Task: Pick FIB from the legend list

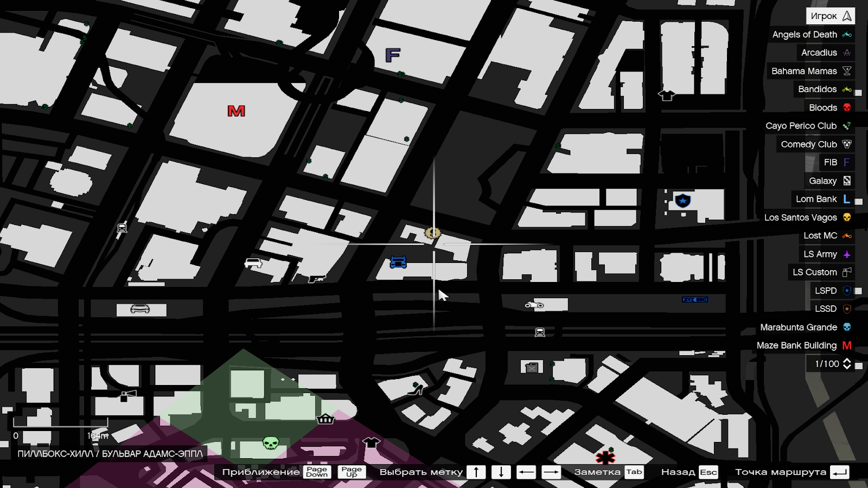Action: click(x=837, y=162)
